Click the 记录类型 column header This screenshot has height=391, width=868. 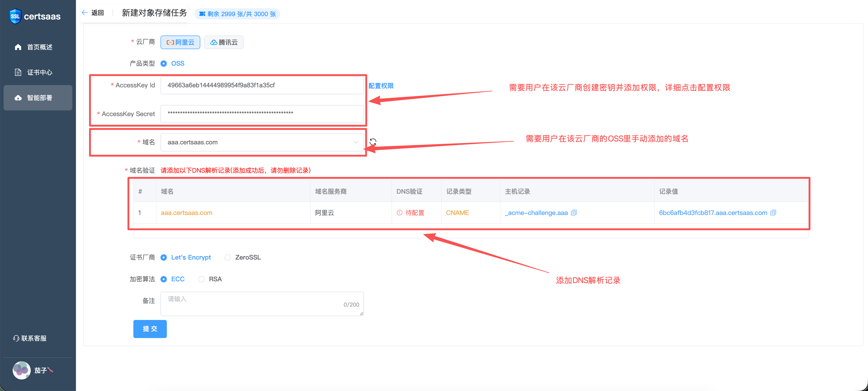[459, 192]
